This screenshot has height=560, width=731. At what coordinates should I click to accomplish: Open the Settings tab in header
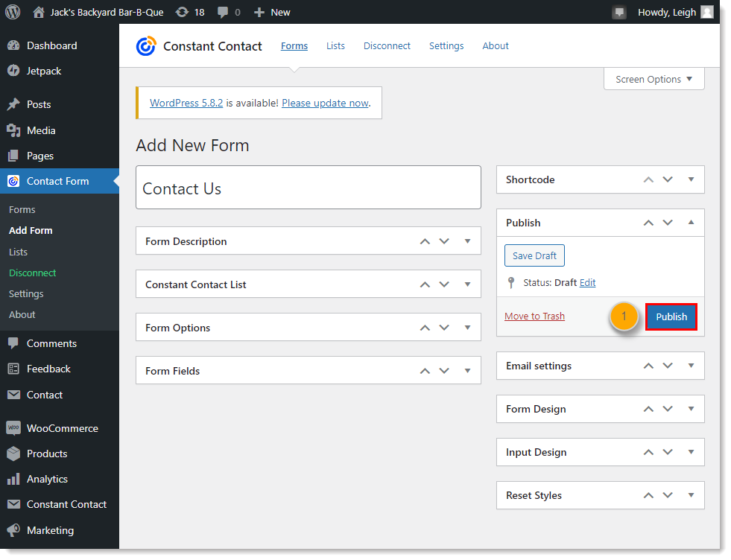[x=446, y=45]
